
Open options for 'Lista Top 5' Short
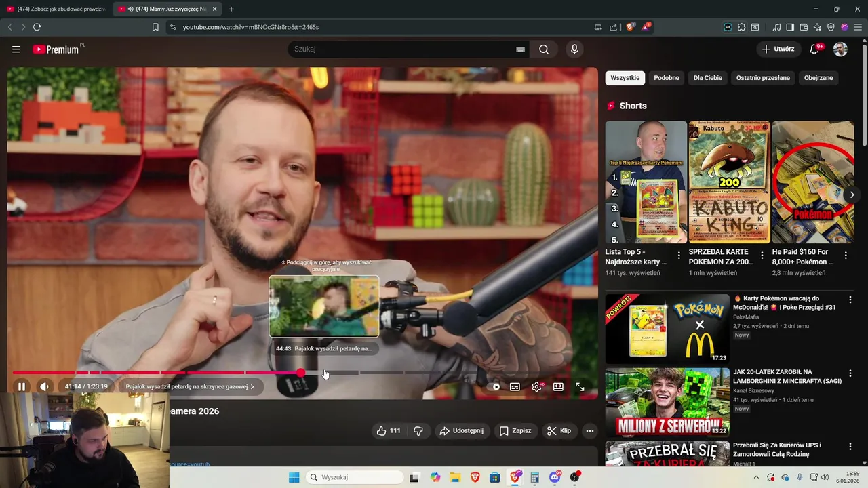coord(679,256)
